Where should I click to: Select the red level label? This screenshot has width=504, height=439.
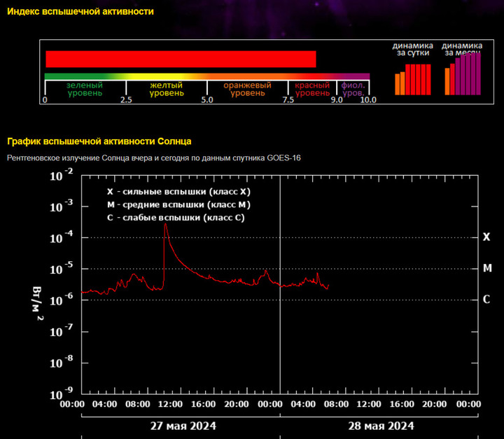click(312, 89)
